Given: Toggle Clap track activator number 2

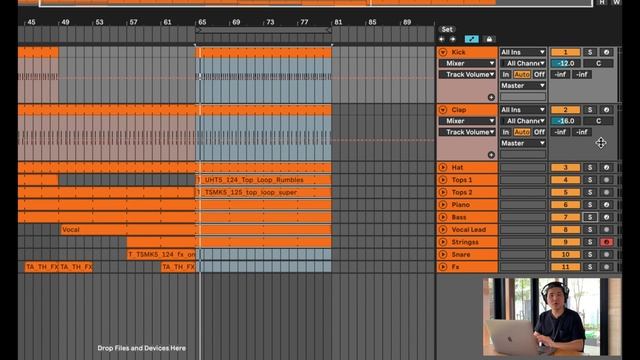Looking at the screenshot, I should point(565,110).
